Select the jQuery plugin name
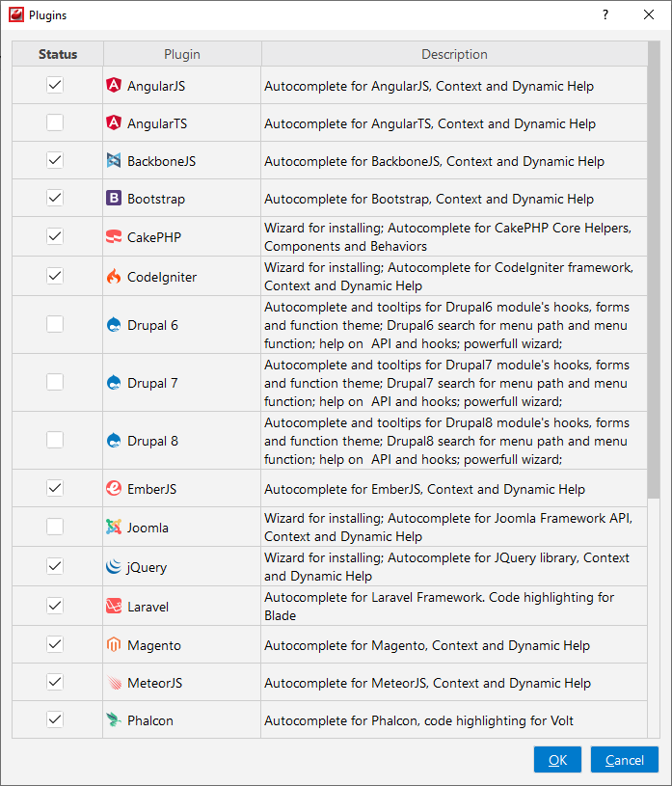Image resolution: width=672 pixels, height=786 pixels. point(147,567)
